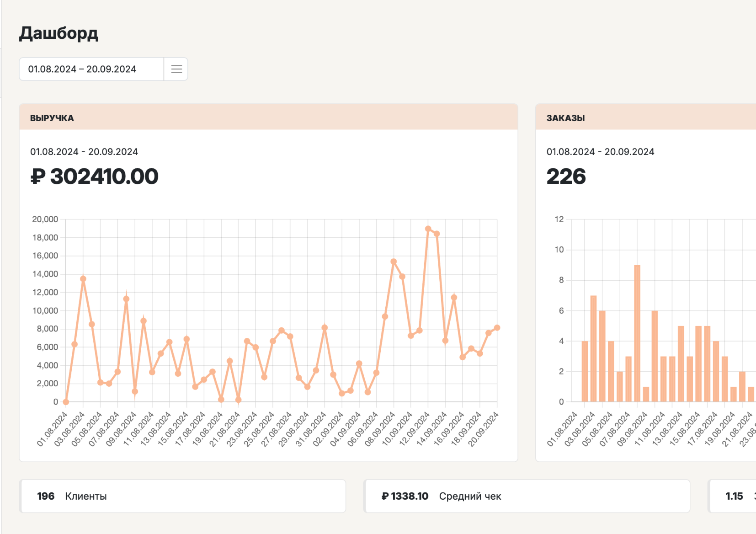This screenshot has height=534, width=756.
Task: Open the Средний чек stat card
Action: (527, 496)
